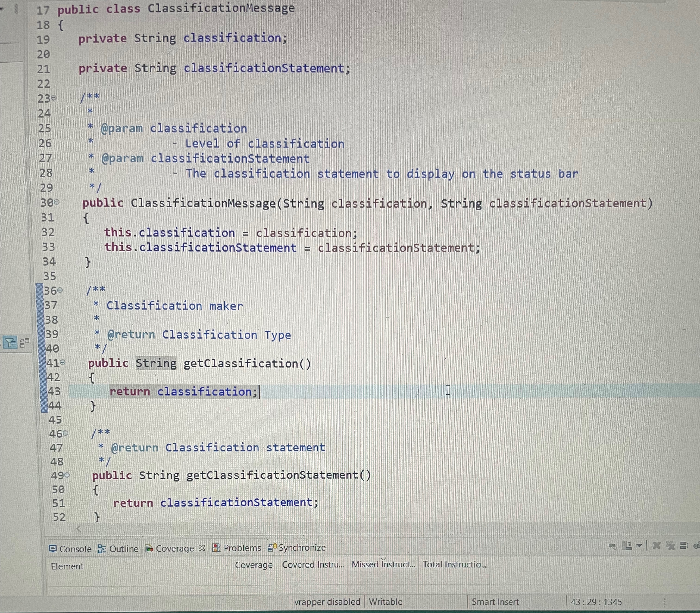Click line number 17 in the gutter
Image resolution: width=700 pixels, height=613 pixels.
tap(43, 10)
